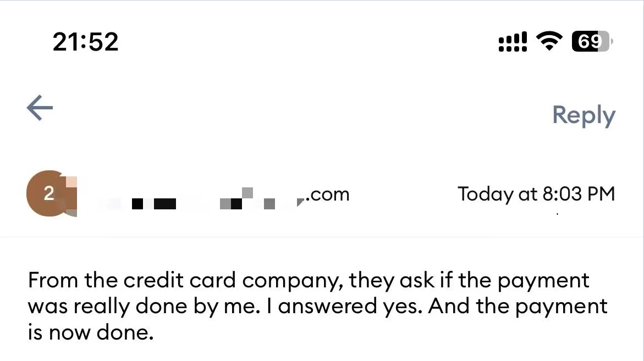Tap the phrase "And the payment"

(518, 306)
